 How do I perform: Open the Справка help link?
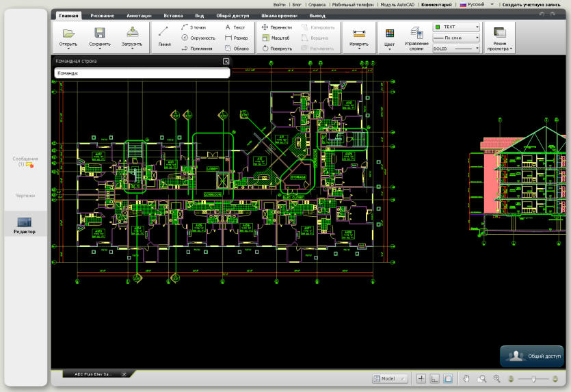tap(317, 5)
